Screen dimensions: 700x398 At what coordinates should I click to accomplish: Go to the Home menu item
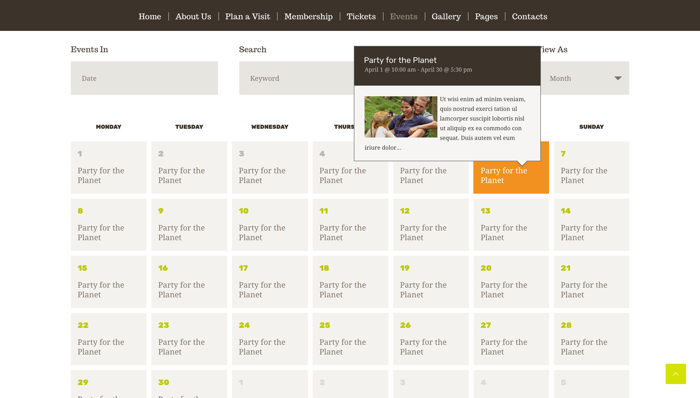pyautogui.click(x=150, y=17)
